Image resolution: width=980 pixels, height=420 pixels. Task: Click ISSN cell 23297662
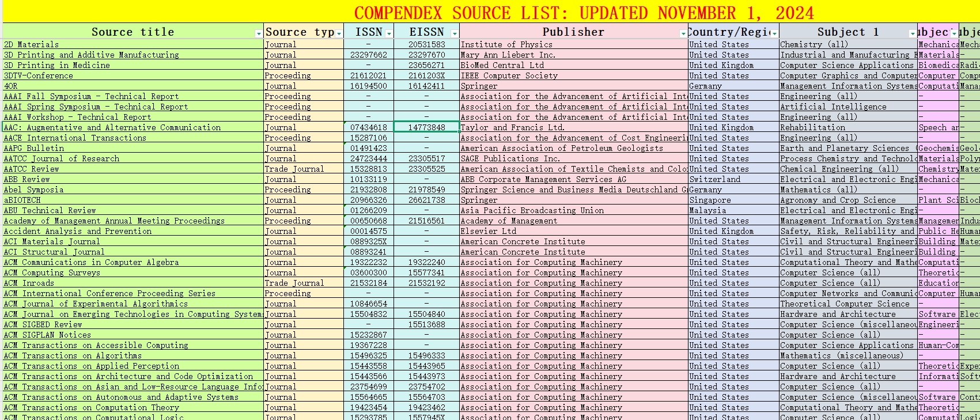[x=369, y=55]
